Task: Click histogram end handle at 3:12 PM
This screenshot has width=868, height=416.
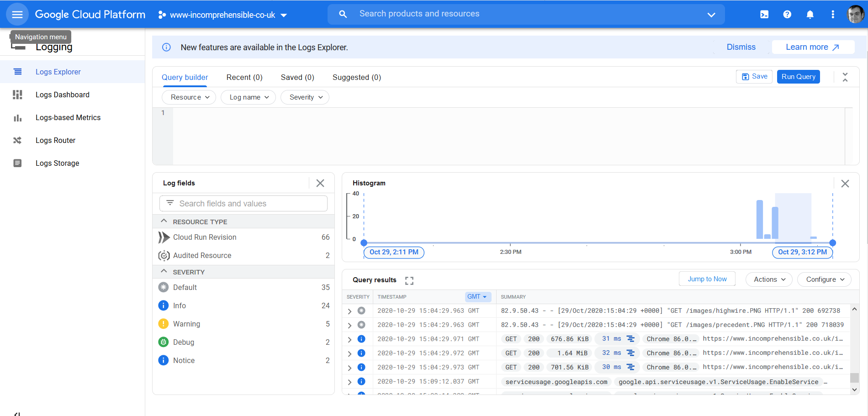Action: coord(833,243)
